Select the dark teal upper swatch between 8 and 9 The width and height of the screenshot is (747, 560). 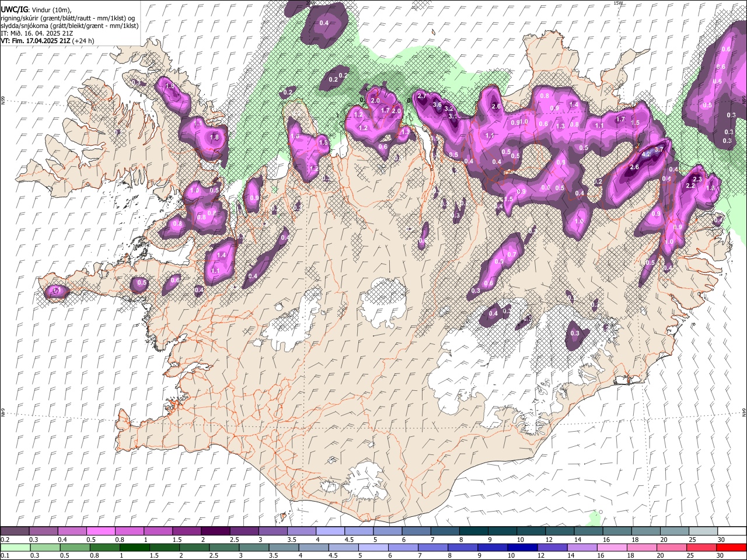click(474, 531)
